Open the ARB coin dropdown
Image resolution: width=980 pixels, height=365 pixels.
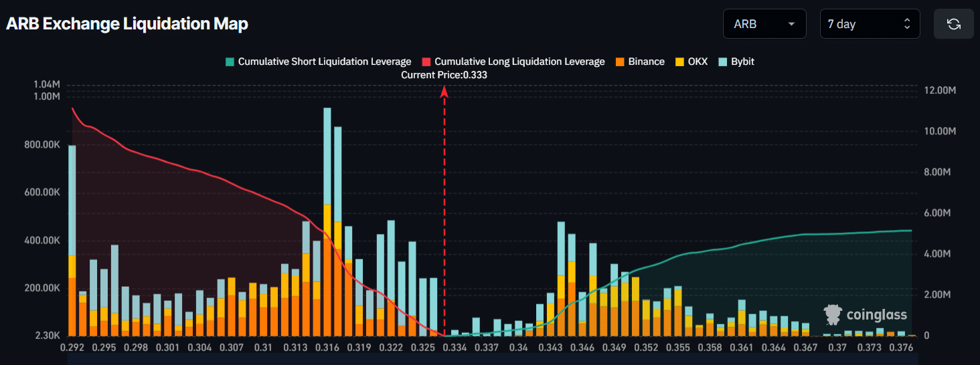(766, 24)
